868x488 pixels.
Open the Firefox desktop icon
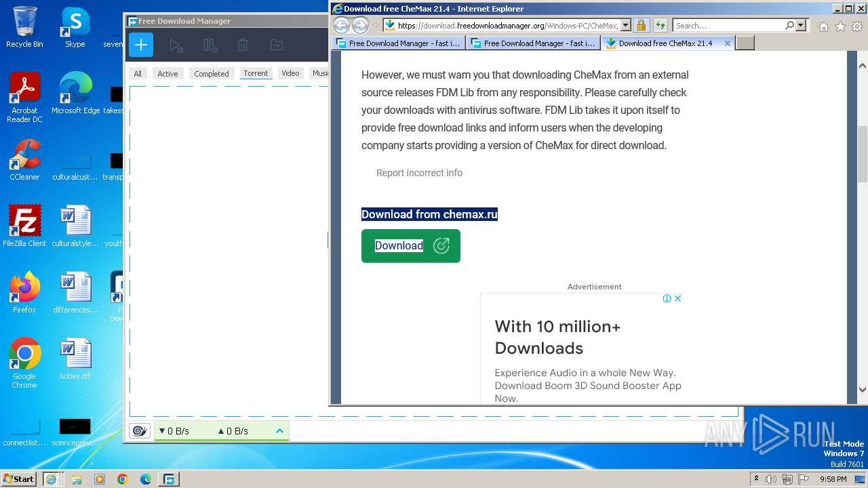coord(24,292)
